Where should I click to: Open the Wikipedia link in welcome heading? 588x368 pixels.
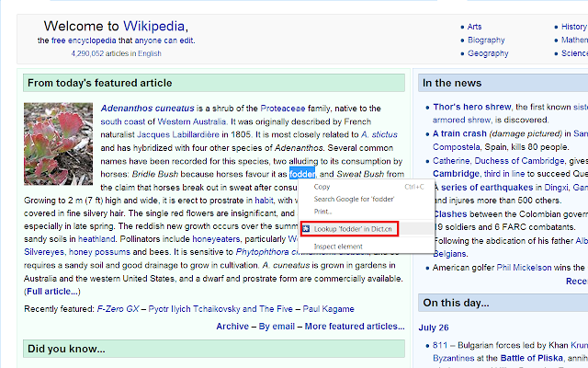pos(153,26)
